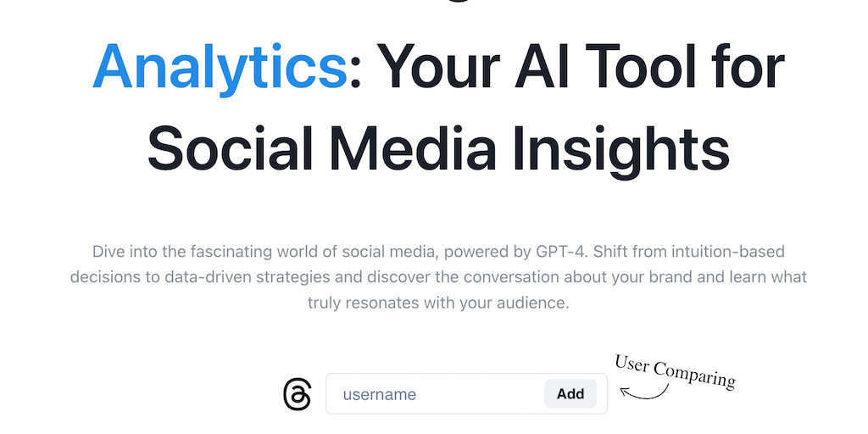Click "truly resonates with your audience" line
The image size is (868, 434).
(437, 303)
